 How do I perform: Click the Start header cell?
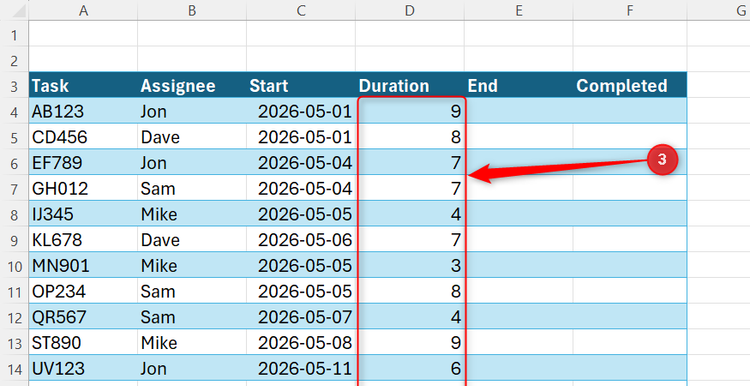(x=301, y=86)
